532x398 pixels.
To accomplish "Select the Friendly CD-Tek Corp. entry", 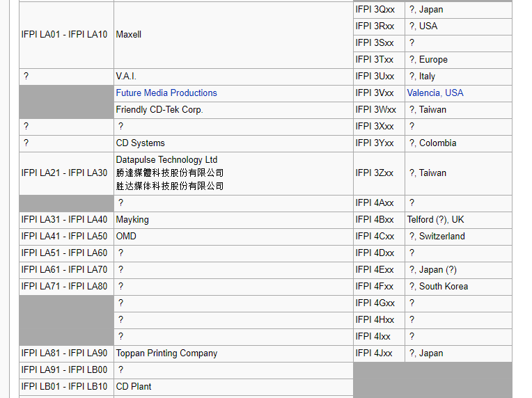I will pyautogui.click(x=159, y=110).
